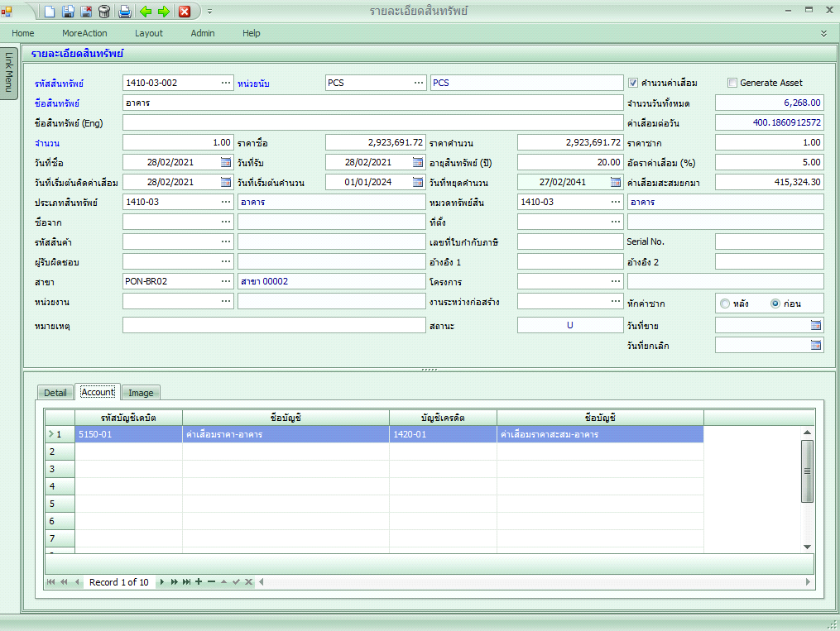The width and height of the screenshot is (840, 631).
Task: Open lookup for รหัสสินทรัพย์ 1410-03-002
Action: (226, 83)
